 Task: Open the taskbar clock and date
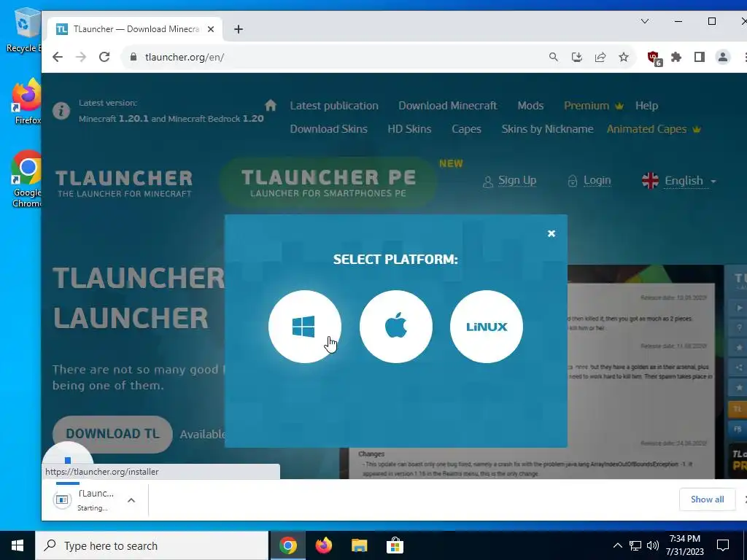tap(684, 545)
